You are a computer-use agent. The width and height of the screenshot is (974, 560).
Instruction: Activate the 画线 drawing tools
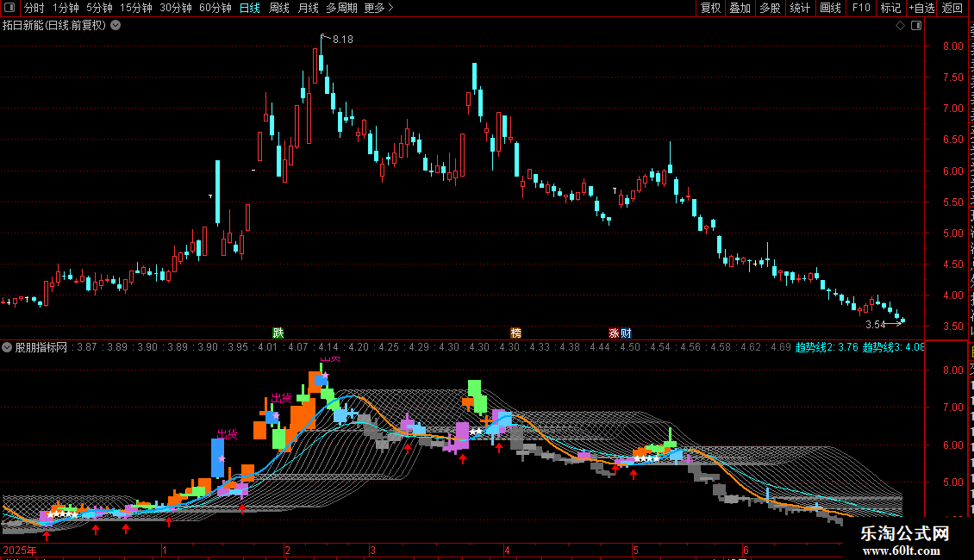click(830, 8)
